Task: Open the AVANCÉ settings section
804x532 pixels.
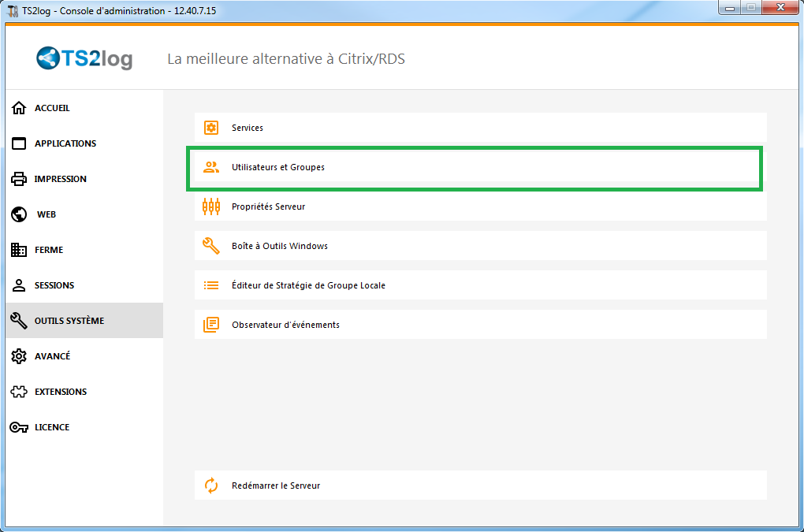Action: tap(84, 356)
